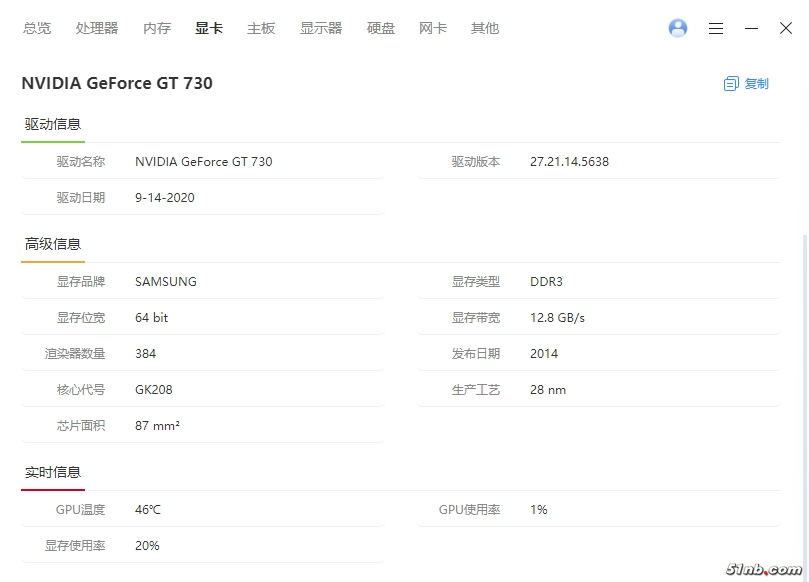Switch to the 总览 tab
Image resolution: width=809 pixels, height=582 pixels.
point(37,28)
